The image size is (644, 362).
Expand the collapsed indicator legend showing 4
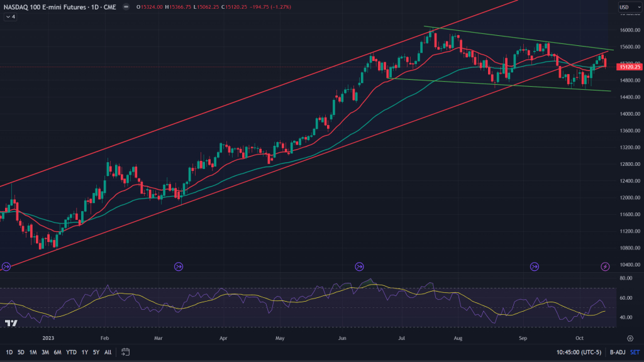coord(10,17)
